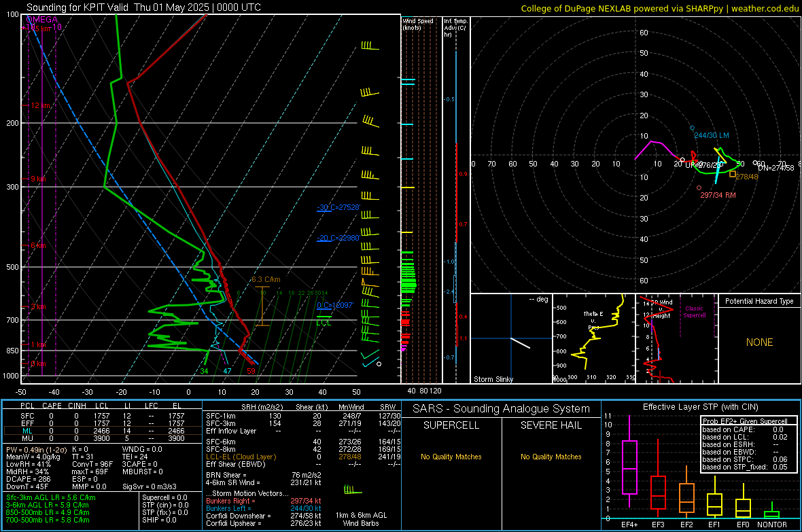Click the Supercell = 0.0 value
802x532 pixels.
click(164, 497)
